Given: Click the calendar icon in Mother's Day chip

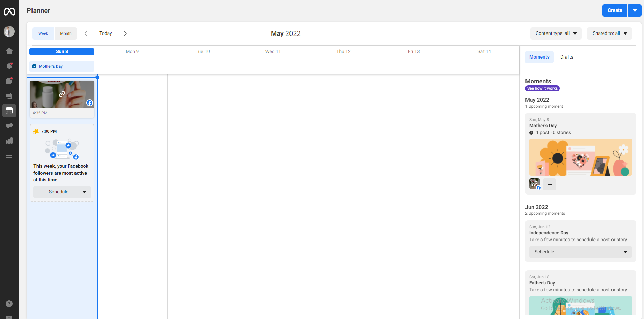Looking at the screenshot, I should click(34, 66).
